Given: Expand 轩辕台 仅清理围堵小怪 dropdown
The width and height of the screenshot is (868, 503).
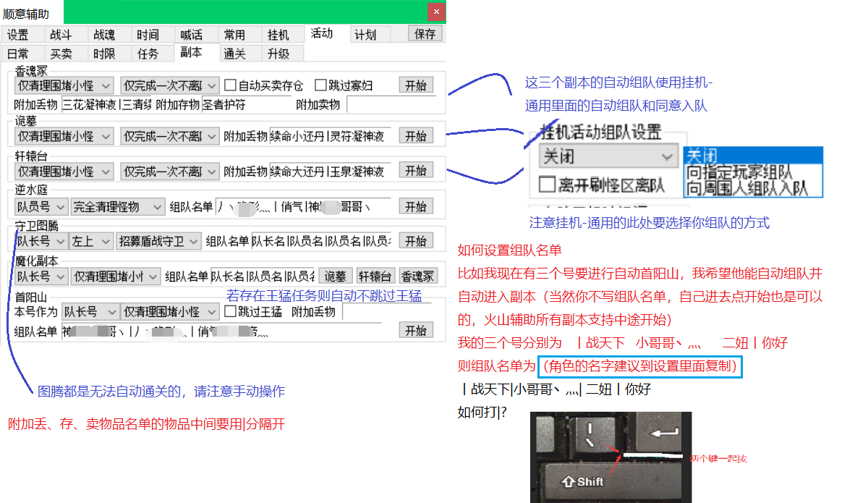Looking at the screenshot, I should [64, 172].
